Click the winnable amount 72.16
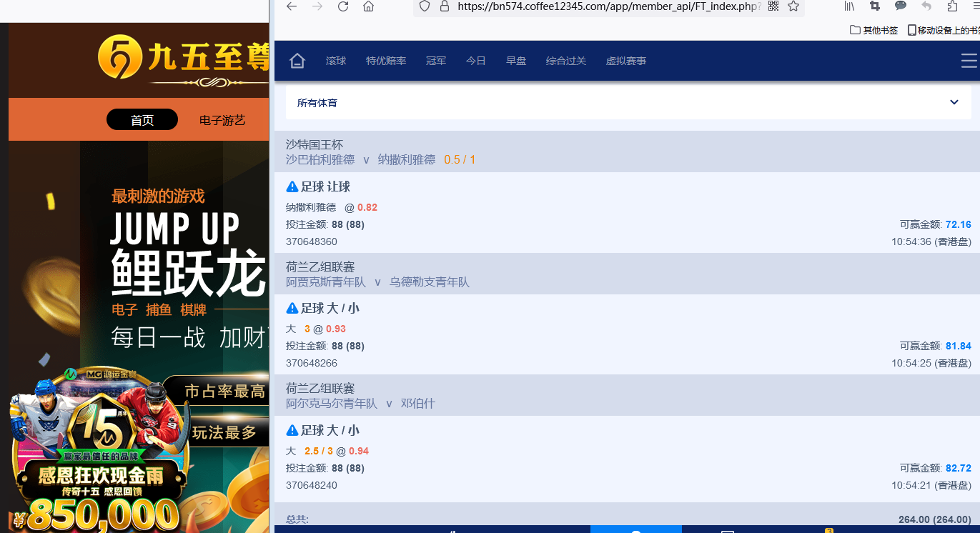This screenshot has width=980, height=533. (x=959, y=224)
